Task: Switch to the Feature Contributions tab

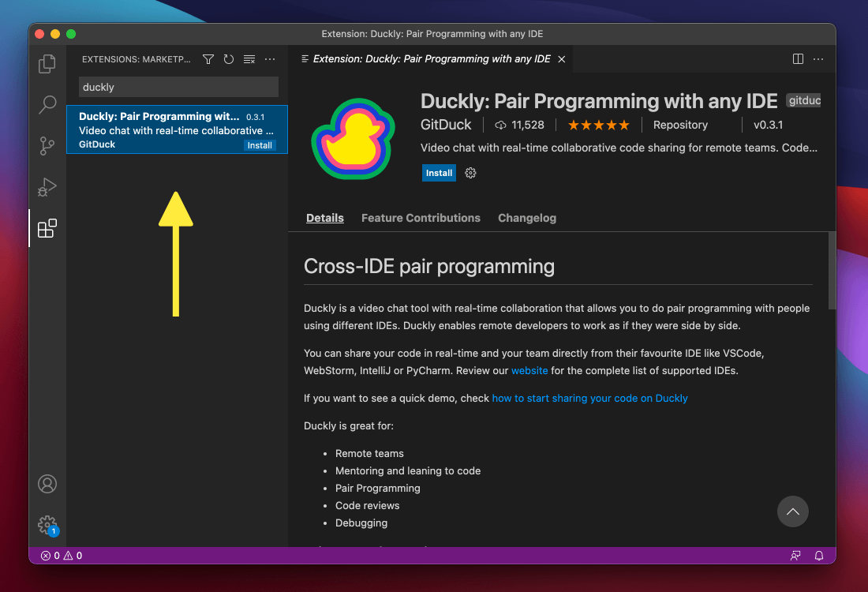Action: [x=421, y=218]
